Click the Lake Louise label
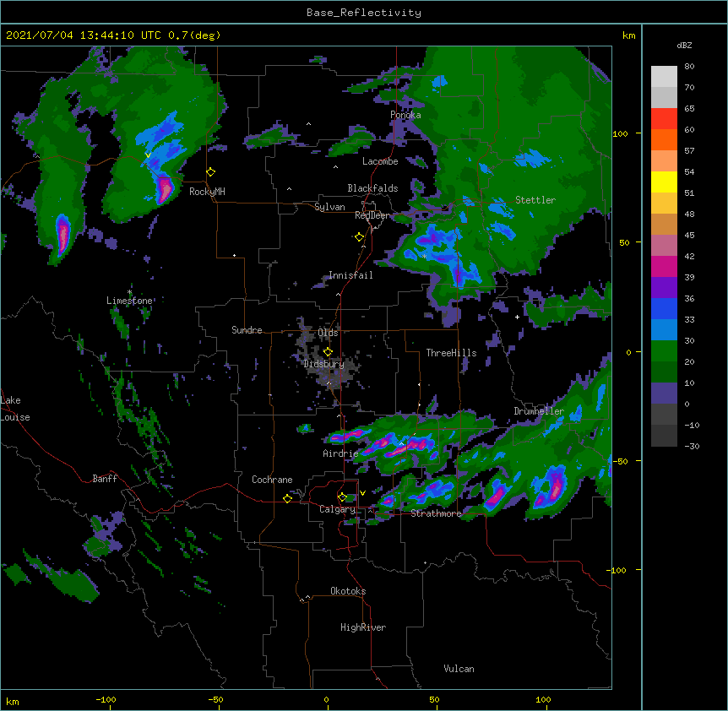 point(15,409)
